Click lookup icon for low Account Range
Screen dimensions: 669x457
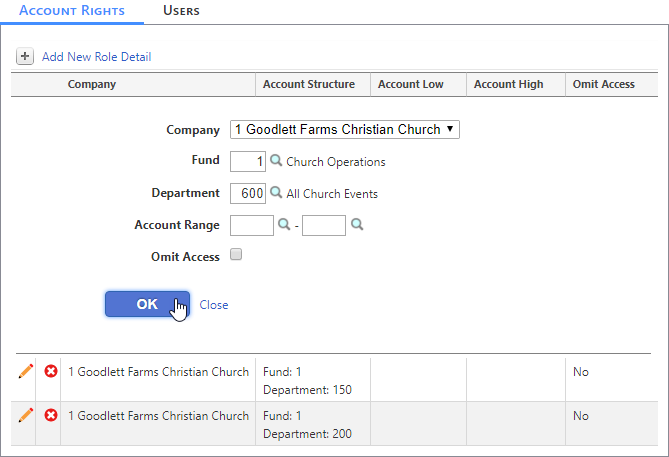pyautogui.click(x=284, y=225)
